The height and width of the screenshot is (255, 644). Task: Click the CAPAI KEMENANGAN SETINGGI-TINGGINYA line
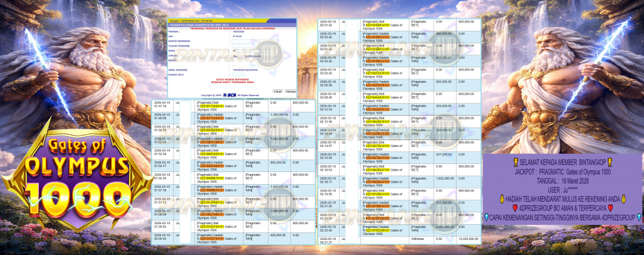[562, 217]
